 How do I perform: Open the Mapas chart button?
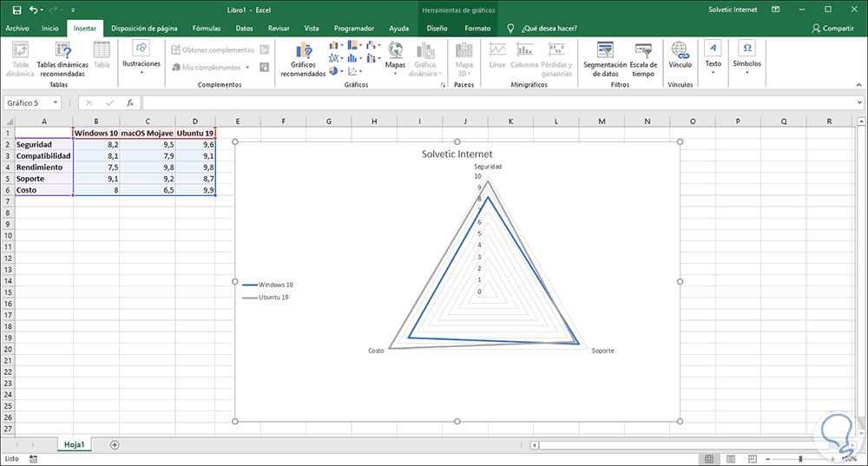395,59
